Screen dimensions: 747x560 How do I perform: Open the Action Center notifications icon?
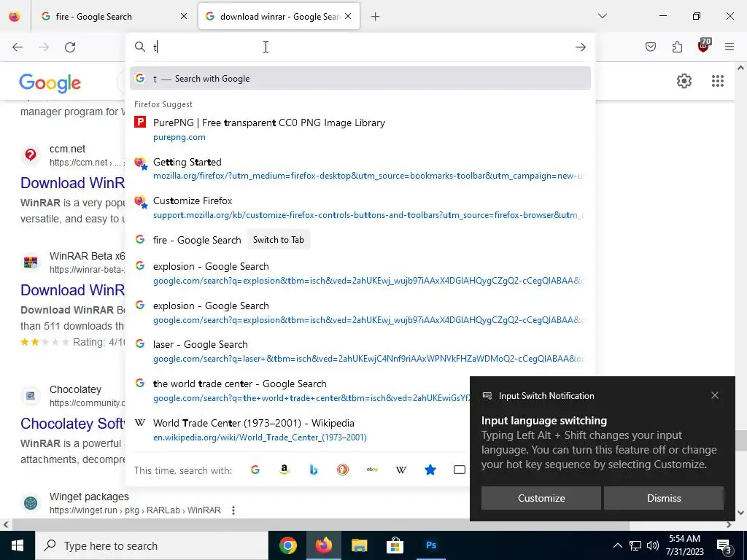724,546
